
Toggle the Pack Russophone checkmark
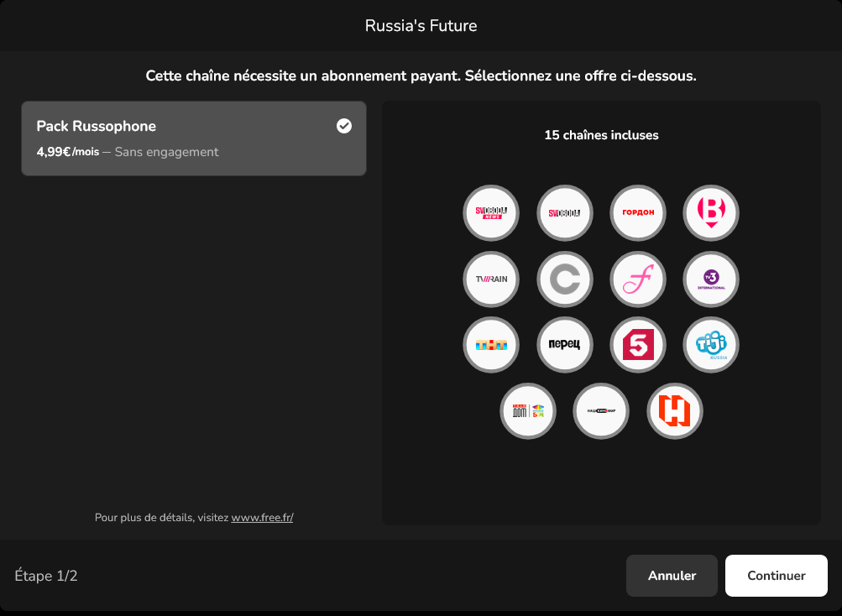pos(344,126)
